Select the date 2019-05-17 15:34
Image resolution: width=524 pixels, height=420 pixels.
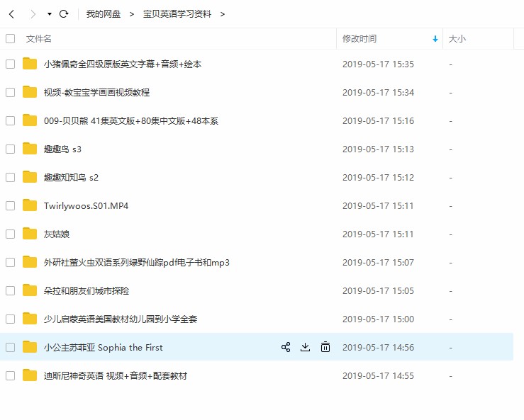(x=379, y=93)
